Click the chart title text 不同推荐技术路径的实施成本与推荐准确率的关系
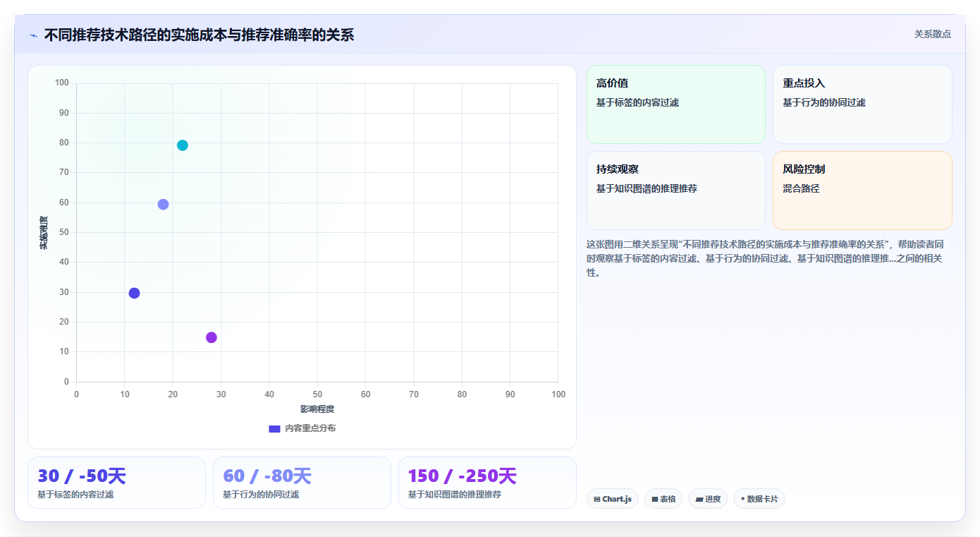 [x=199, y=35]
